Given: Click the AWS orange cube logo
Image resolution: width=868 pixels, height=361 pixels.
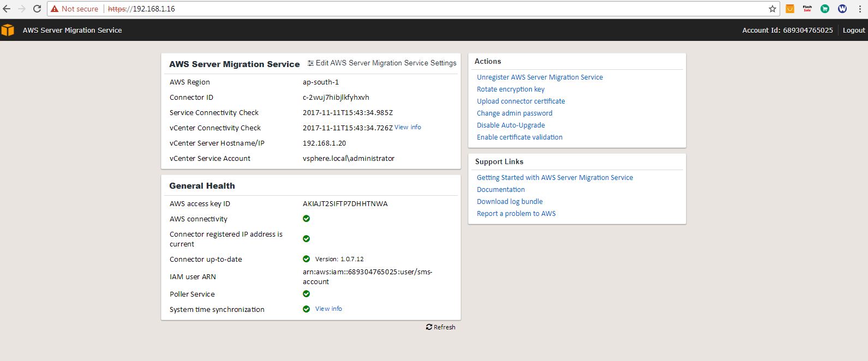Looking at the screenshot, I should (x=8, y=30).
